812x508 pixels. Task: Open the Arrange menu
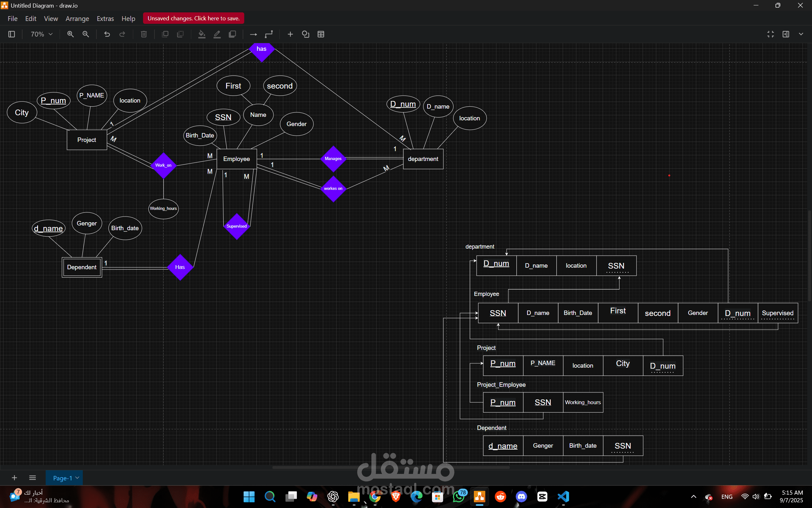pos(77,18)
